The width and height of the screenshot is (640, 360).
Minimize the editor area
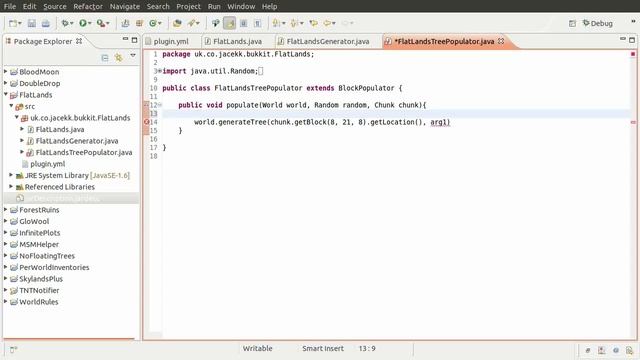point(622,39)
